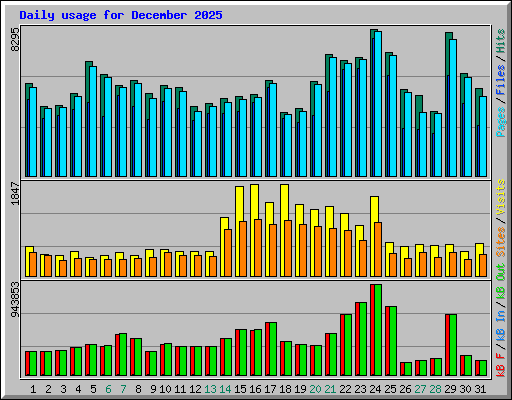Click the 'Sites' legend label
This screenshot has width=512, height=400.
[x=501, y=242]
